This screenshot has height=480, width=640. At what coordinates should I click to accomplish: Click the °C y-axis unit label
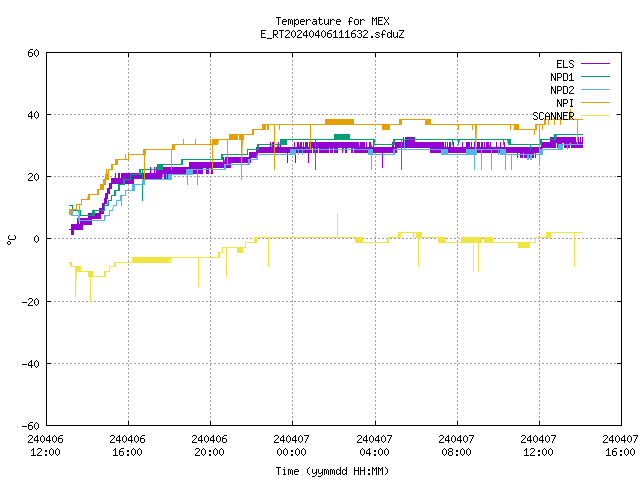coord(11,240)
